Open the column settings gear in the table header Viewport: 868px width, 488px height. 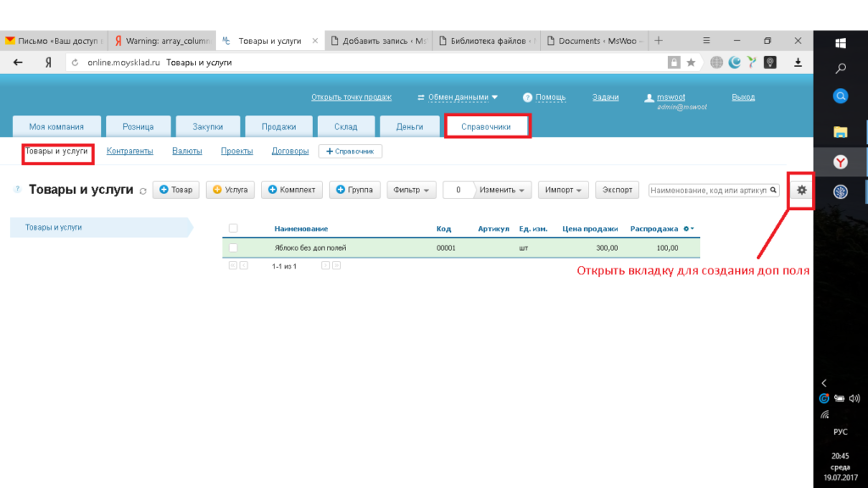point(688,229)
